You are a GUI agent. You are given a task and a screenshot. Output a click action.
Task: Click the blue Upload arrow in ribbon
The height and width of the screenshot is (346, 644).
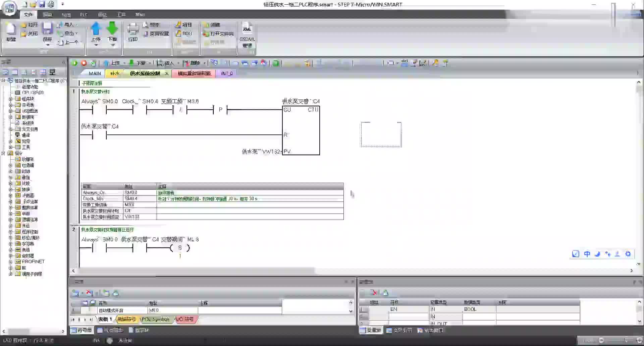tap(96, 28)
